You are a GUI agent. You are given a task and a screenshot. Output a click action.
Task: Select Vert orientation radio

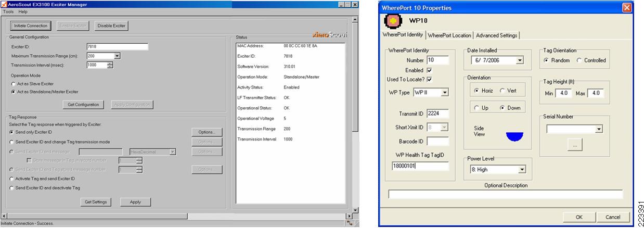(x=503, y=91)
